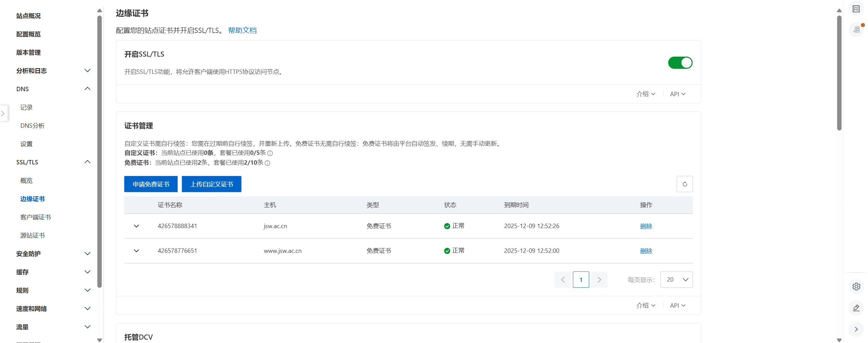Expand row of certificate 426578888341
This screenshot has height=343, width=868.
point(136,226)
